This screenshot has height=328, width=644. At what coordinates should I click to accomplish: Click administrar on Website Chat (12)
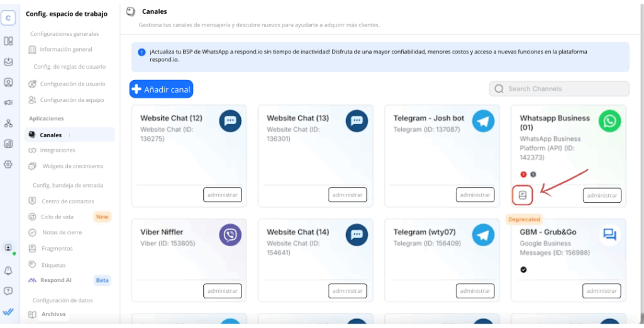(x=223, y=195)
